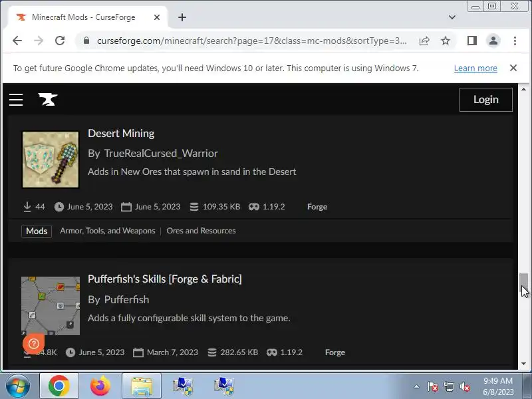Click the Login button
Image resolution: width=532 pixels, height=399 pixels.
[486, 99]
